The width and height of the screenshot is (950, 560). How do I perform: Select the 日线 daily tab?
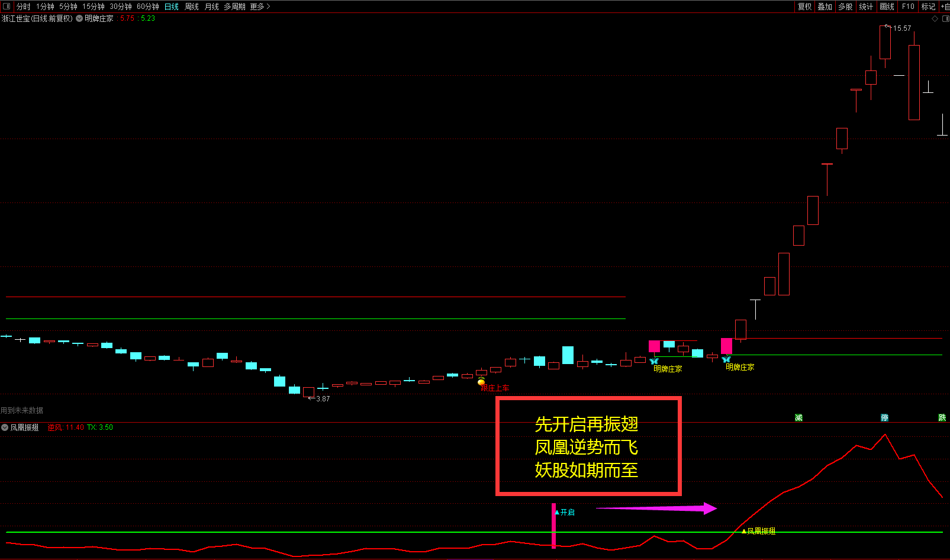(172, 7)
